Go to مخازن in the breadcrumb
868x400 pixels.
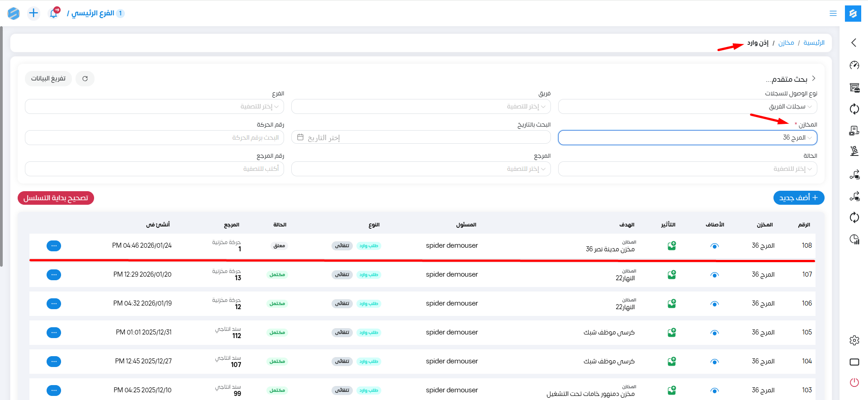point(786,43)
